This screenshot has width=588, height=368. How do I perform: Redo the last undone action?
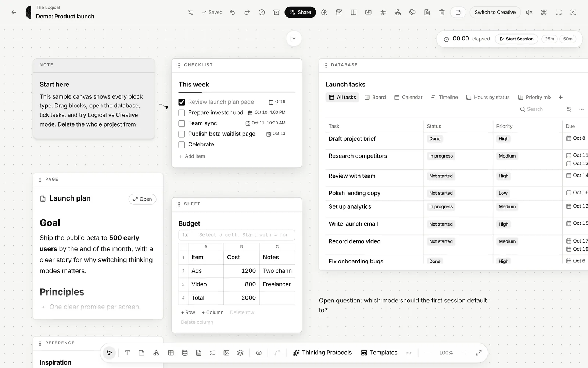[247, 12]
